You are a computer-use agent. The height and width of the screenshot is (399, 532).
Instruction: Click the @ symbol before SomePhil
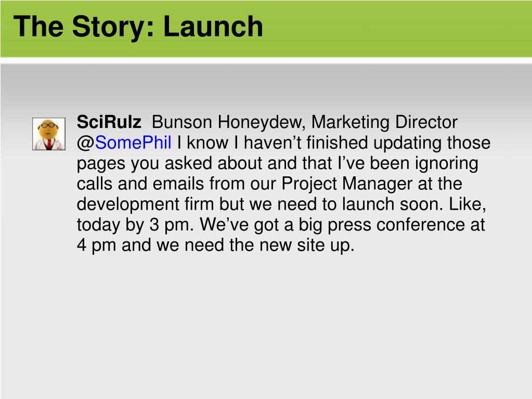pyautogui.click(x=86, y=143)
